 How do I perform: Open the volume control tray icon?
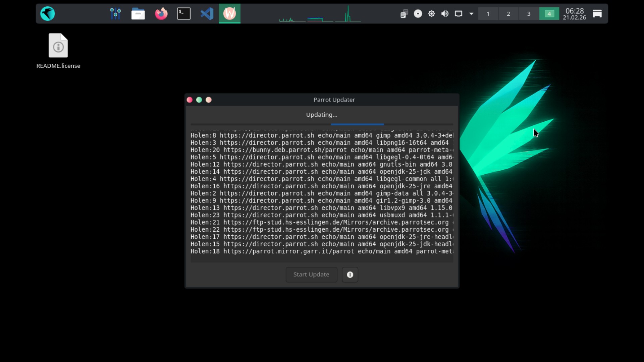pos(445,14)
